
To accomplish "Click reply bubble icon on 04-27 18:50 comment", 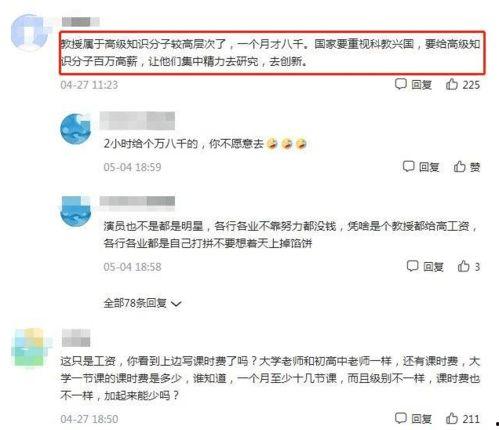I will tap(401, 418).
